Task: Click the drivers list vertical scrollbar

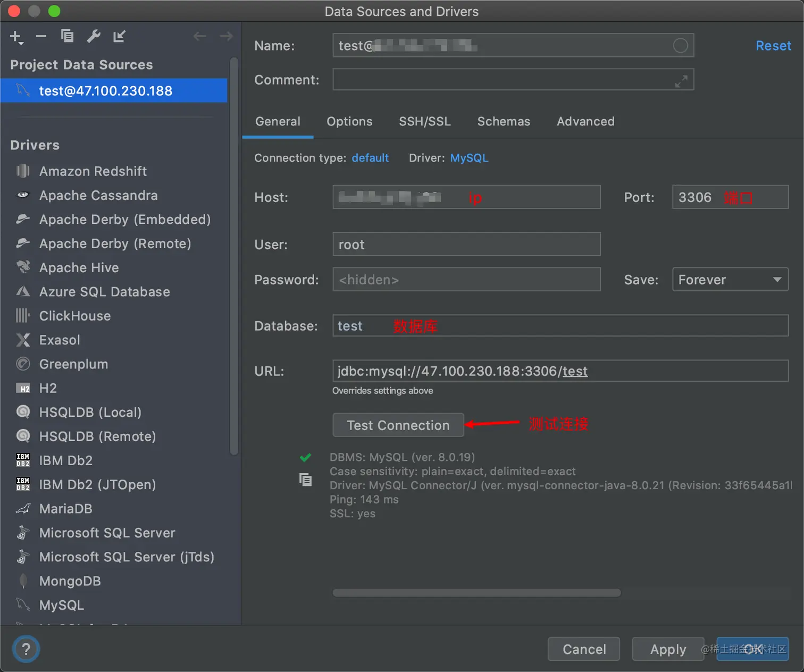Action: [x=234, y=256]
